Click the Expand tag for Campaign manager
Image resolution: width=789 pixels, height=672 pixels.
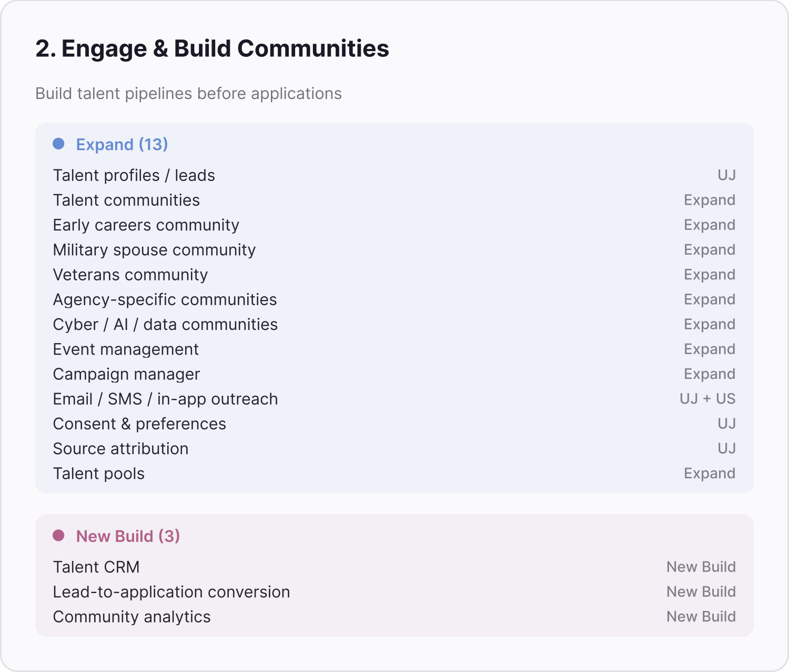click(x=710, y=374)
